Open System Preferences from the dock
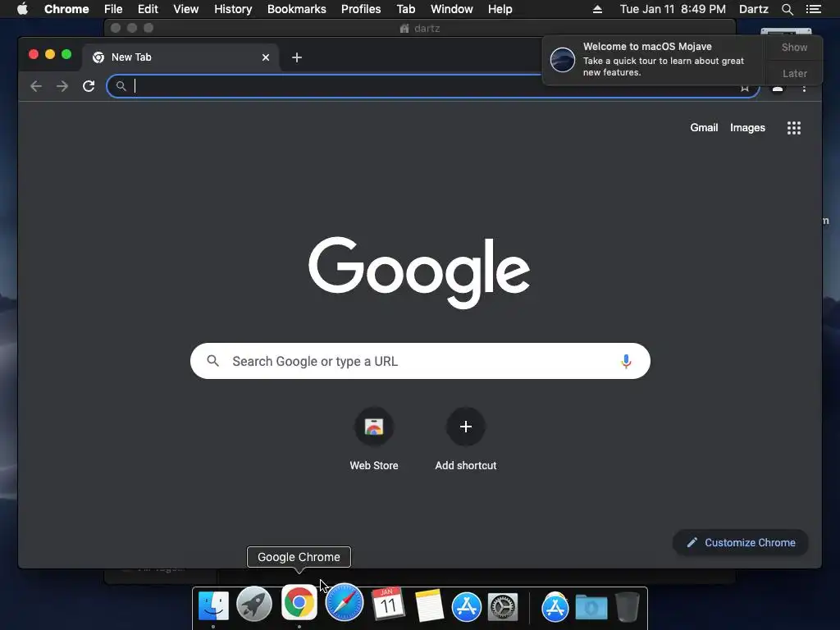 pos(503,607)
